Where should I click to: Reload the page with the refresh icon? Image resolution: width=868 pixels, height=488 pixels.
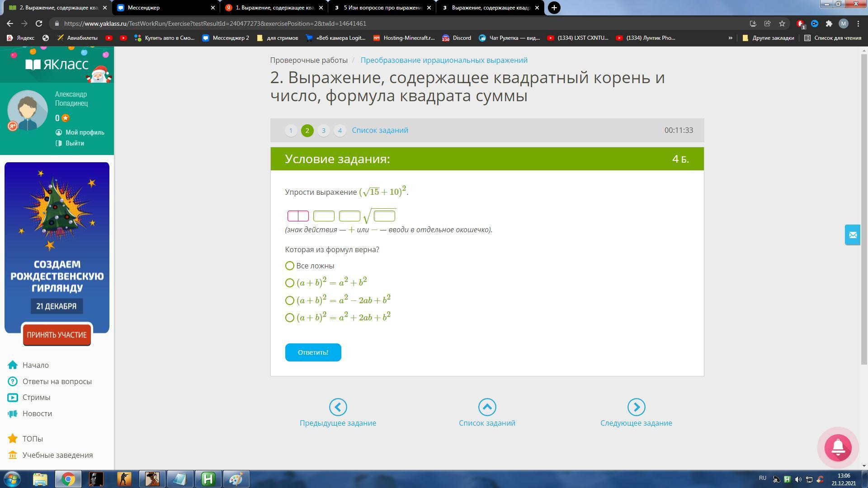[39, 23]
